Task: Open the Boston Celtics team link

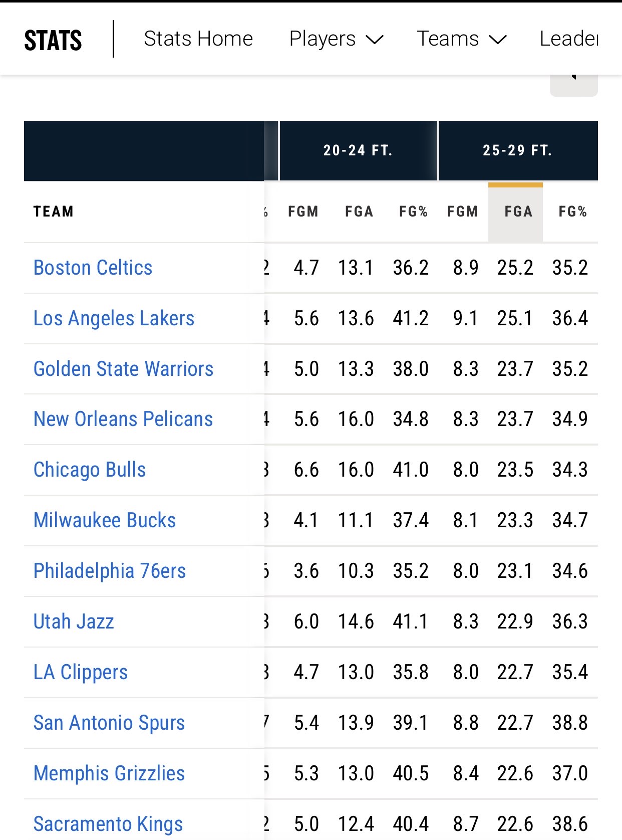Action: [x=93, y=268]
